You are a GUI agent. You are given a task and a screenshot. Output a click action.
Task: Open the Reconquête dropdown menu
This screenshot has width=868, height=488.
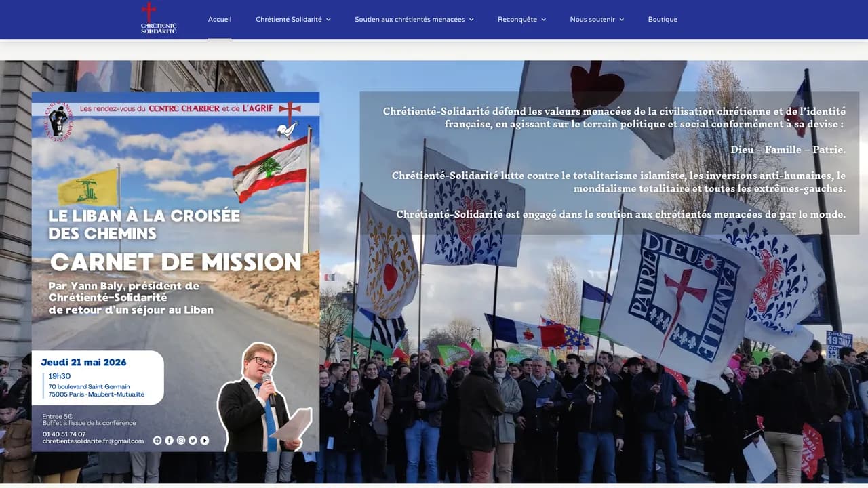[x=521, y=19]
